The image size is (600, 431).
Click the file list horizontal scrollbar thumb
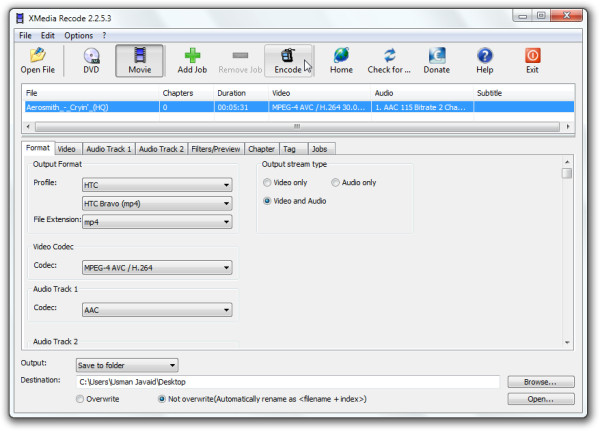297,126
